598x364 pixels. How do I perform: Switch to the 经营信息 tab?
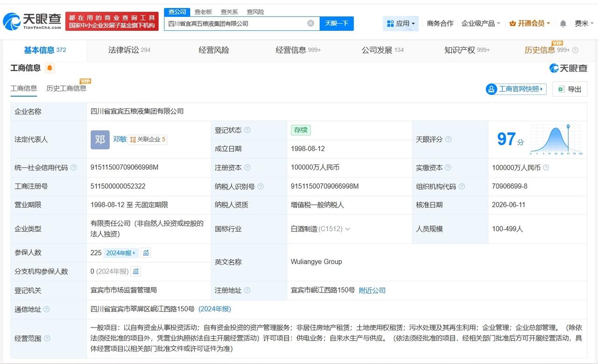coord(298,50)
